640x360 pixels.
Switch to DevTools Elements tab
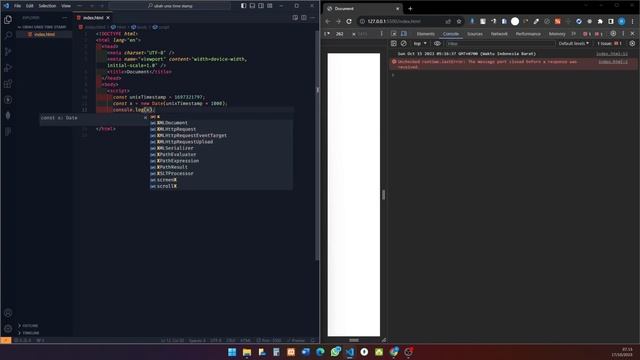coord(426,34)
